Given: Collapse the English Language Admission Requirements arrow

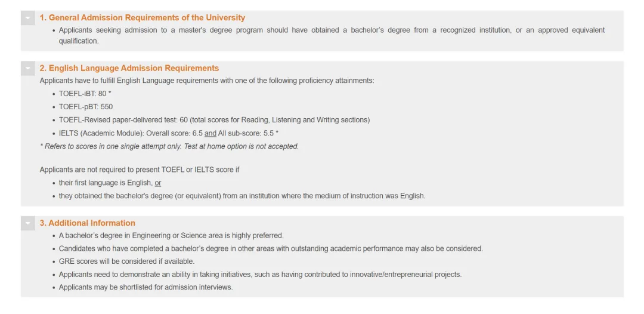Looking at the screenshot, I should click(28, 69).
